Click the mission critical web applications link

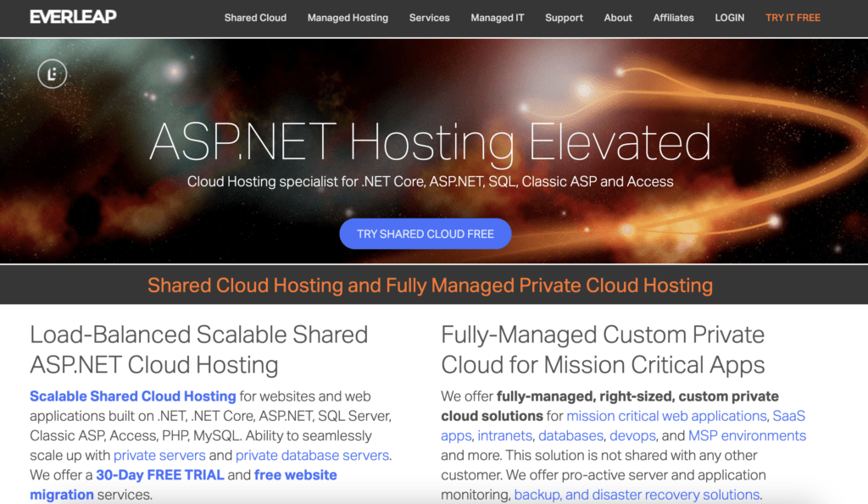pyautogui.click(x=666, y=416)
